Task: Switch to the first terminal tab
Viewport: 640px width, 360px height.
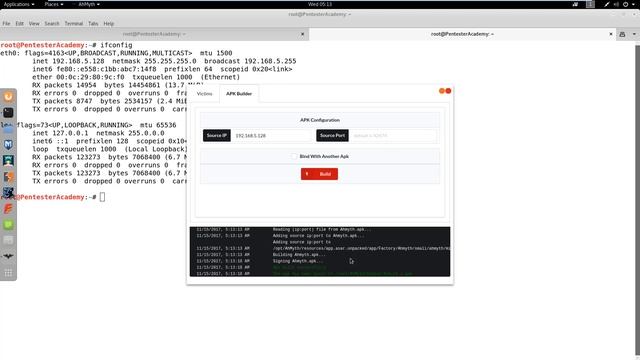Action: pos(154,34)
